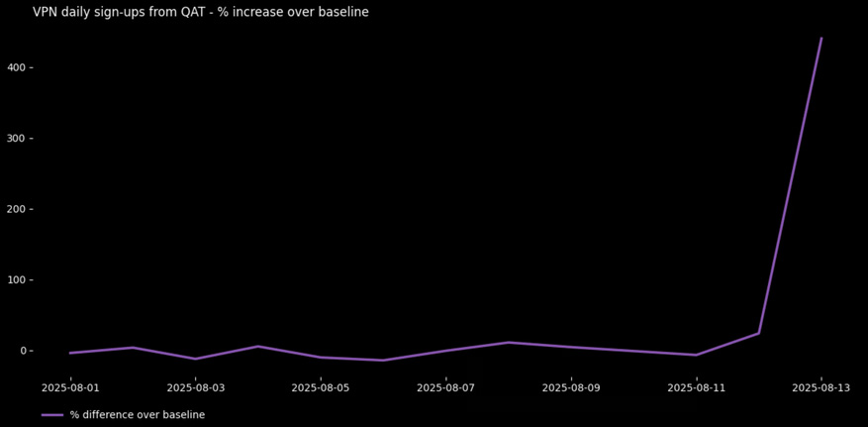Image resolution: width=868 pixels, height=427 pixels.
Task: Click the 300 y-axis tick label
Action: tap(15, 139)
